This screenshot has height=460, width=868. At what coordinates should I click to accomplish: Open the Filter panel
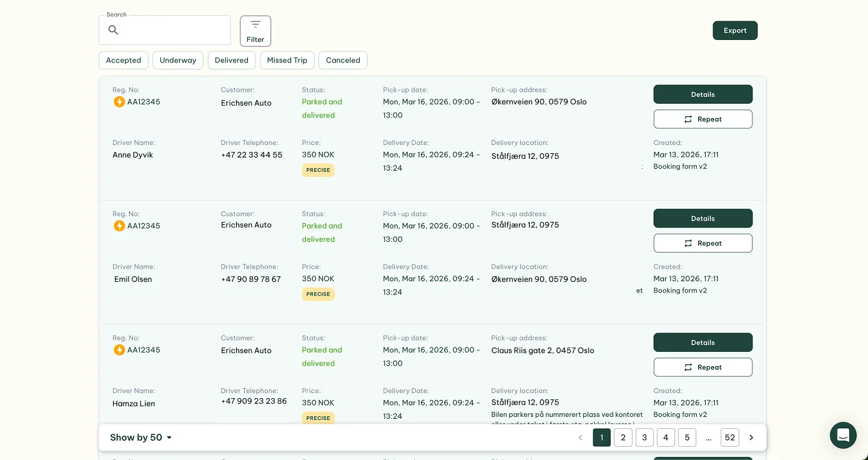tap(255, 30)
